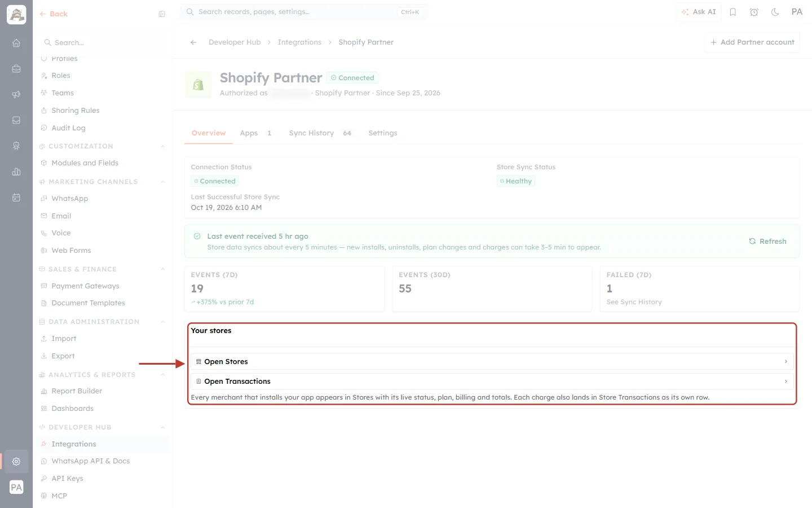The height and width of the screenshot is (508, 812).
Task: Click Add Partner account button
Action: click(x=752, y=42)
